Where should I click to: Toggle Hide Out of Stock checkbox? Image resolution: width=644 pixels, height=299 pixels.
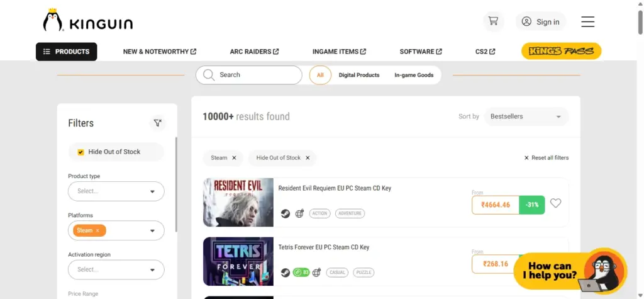tap(81, 152)
